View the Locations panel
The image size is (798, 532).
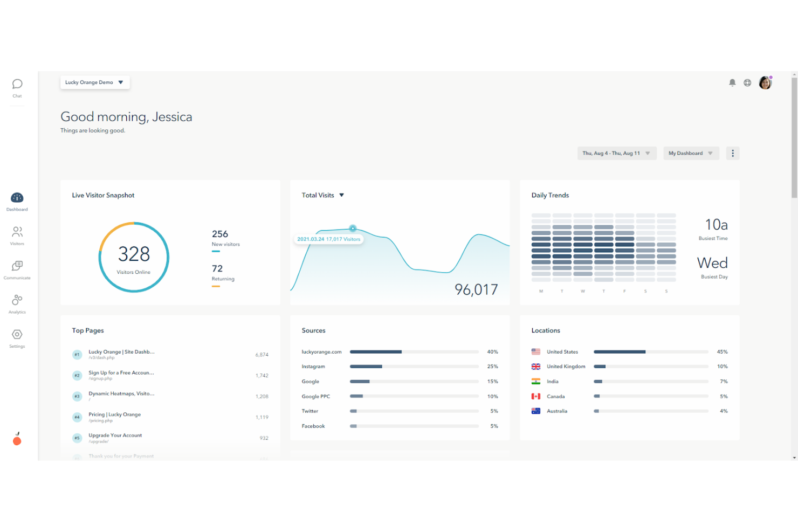click(546, 330)
